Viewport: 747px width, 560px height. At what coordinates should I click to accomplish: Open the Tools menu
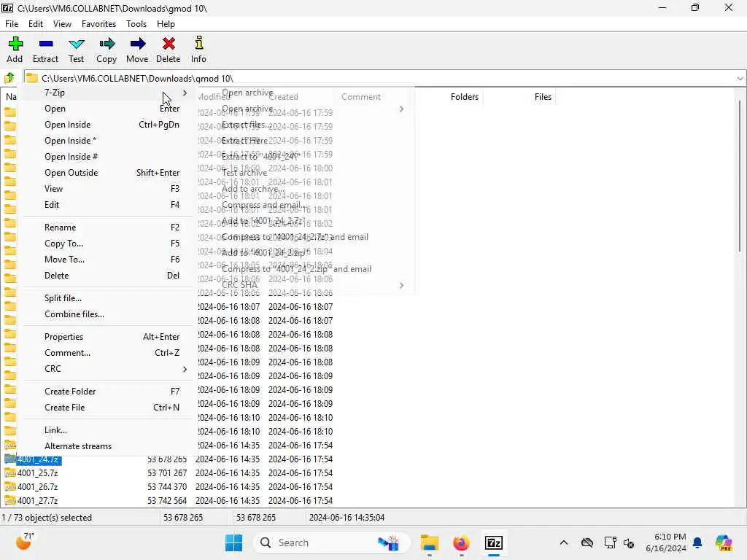pyautogui.click(x=136, y=24)
